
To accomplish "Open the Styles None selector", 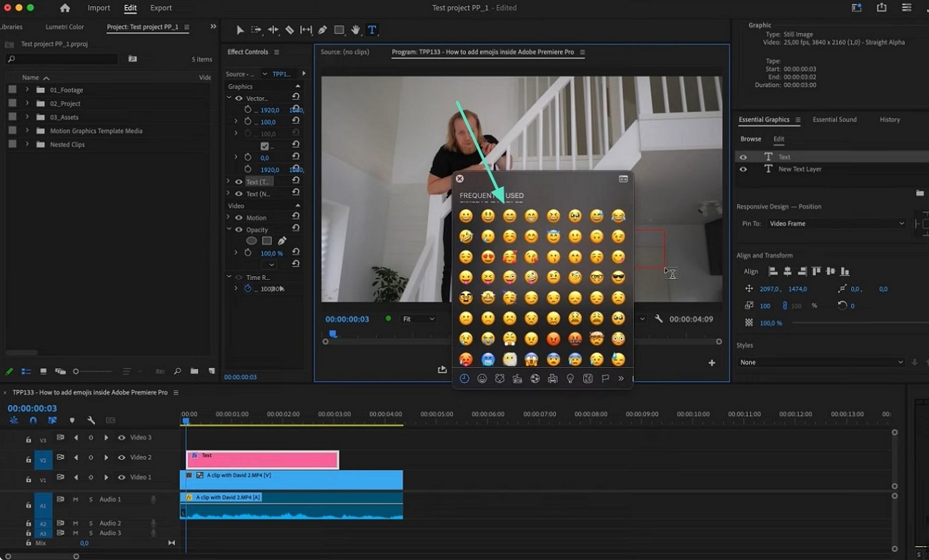I will [820, 362].
